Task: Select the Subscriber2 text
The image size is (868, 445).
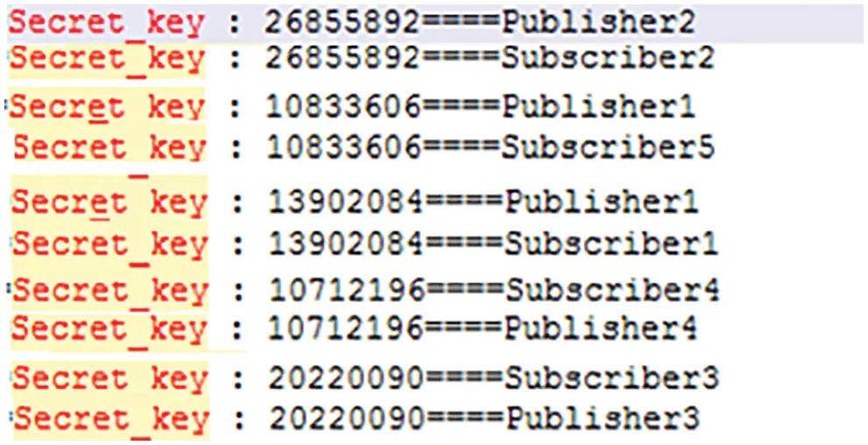Action: point(608,58)
